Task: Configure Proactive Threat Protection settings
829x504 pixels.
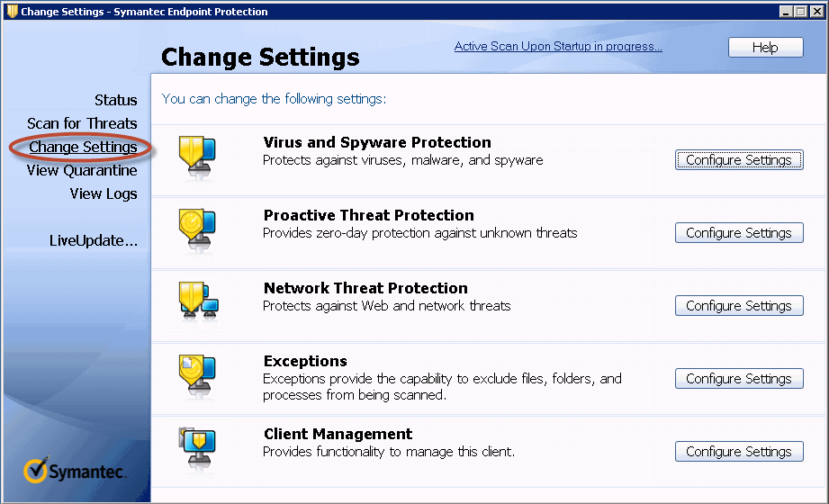Action: pyautogui.click(x=738, y=232)
